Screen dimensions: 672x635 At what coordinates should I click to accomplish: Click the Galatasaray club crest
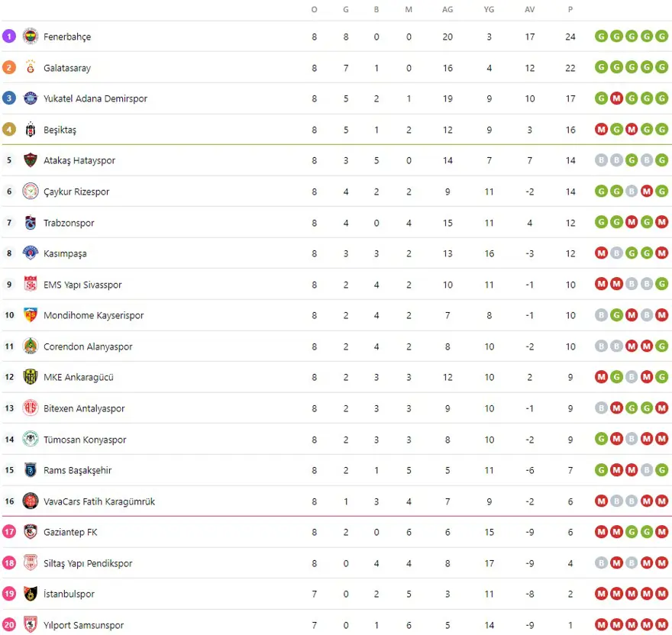tap(31, 68)
